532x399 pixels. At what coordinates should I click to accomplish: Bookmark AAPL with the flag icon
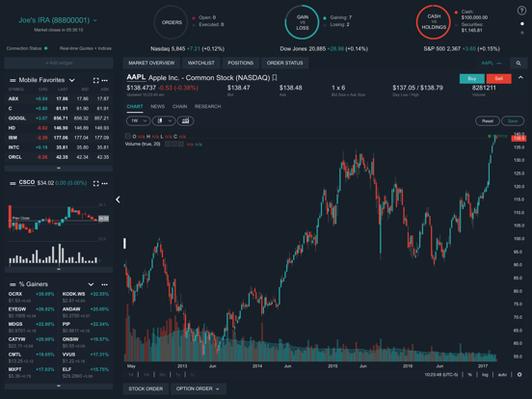275,78
